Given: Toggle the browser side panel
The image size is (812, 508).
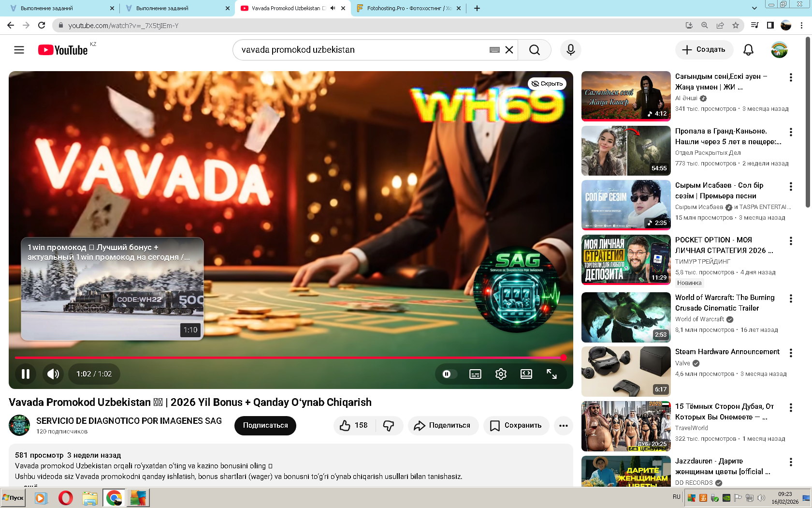Looking at the screenshot, I should pyautogui.click(x=770, y=25).
